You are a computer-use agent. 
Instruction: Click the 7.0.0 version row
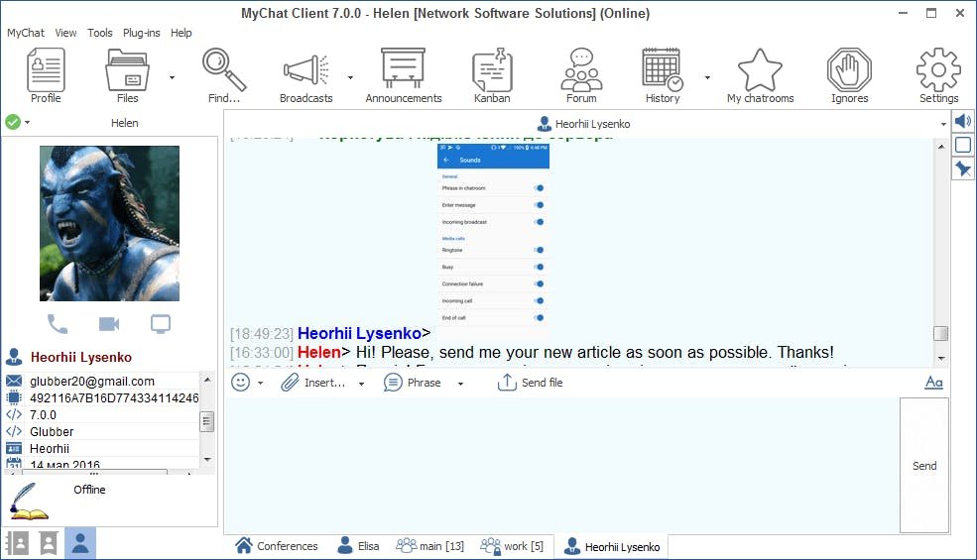[101, 414]
